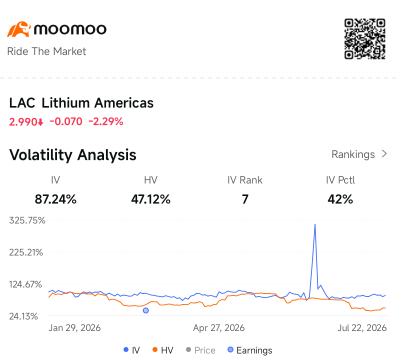Click the moomoo bull logo icon
This screenshot has height=362, width=396.
click(19, 29)
